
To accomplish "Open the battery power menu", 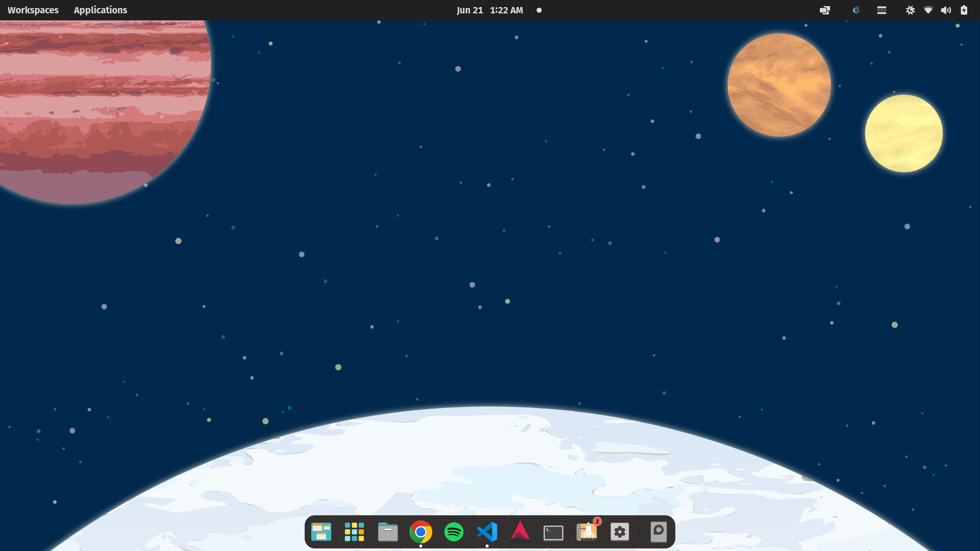I will (964, 10).
